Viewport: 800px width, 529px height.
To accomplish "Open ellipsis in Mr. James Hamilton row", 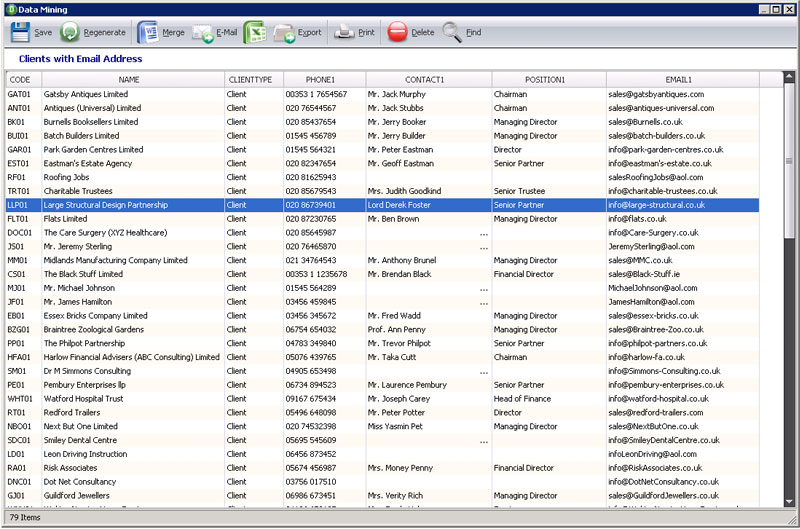I will pyautogui.click(x=484, y=303).
